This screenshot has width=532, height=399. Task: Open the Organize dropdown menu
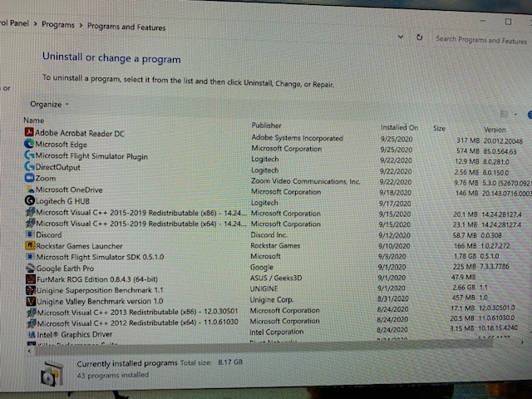tap(49, 104)
